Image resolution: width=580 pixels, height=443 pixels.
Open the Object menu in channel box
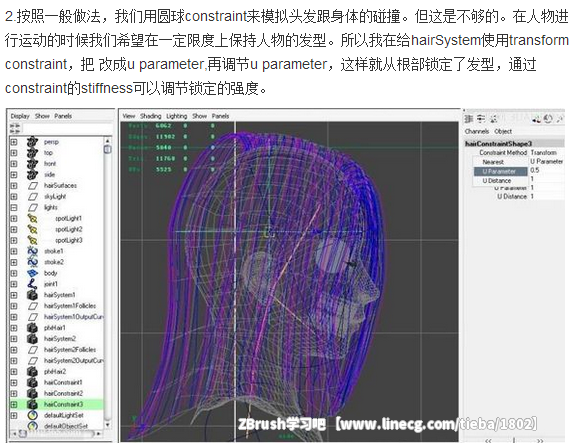pos(503,131)
